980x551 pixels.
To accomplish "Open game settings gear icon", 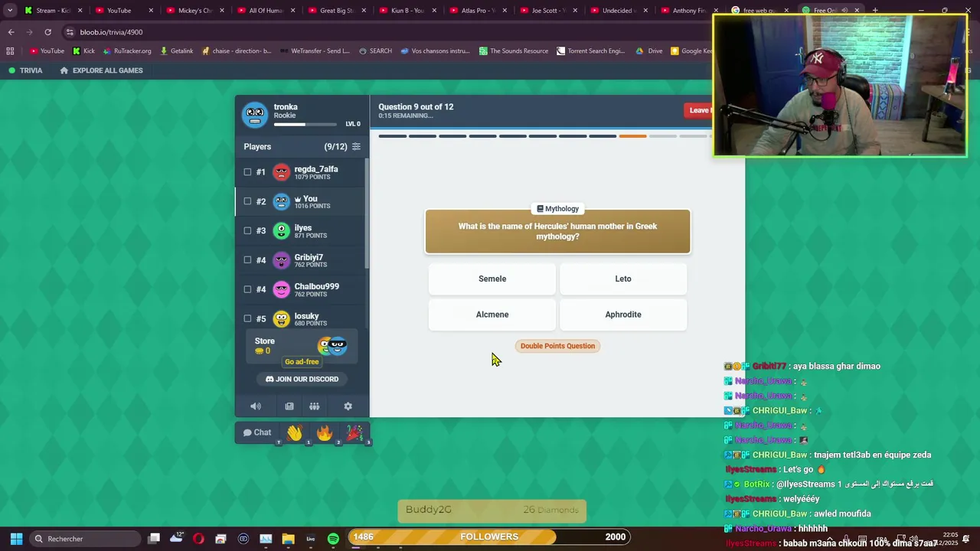I will 348,406.
